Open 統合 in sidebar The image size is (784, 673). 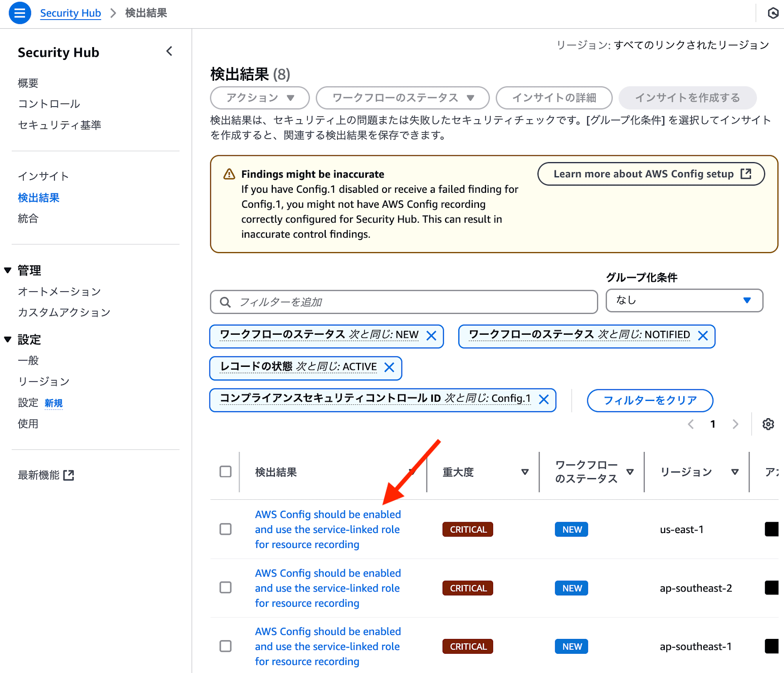pyautogui.click(x=28, y=218)
